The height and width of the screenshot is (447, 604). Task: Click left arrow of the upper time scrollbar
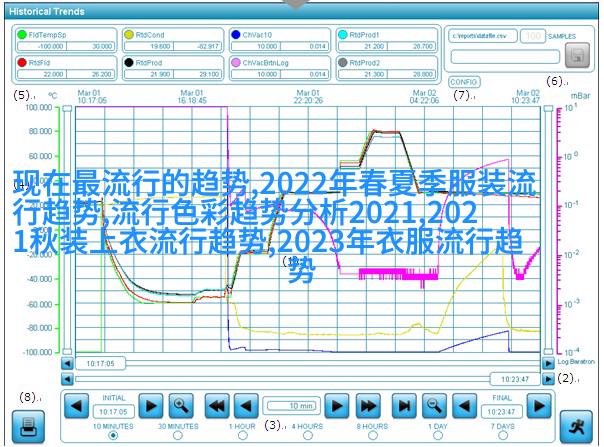tap(67, 363)
